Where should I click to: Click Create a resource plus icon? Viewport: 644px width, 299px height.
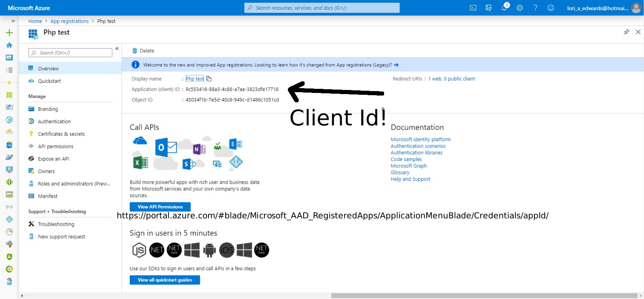[x=9, y=33]
